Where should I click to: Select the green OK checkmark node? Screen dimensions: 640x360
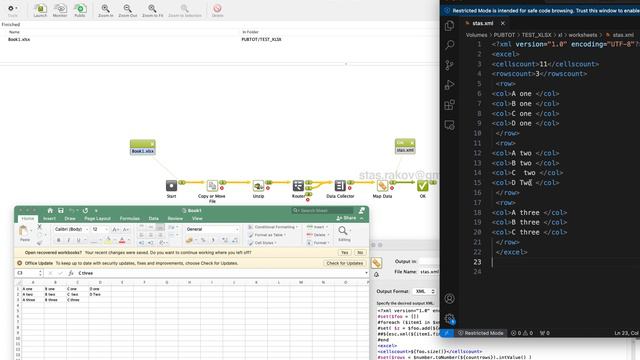pos(422,186)
